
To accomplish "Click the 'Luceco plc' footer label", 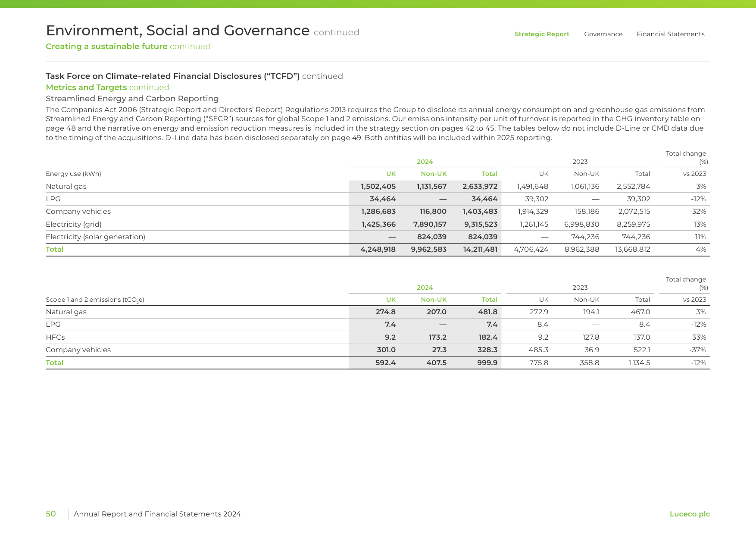I will click(x=690, y=514).
